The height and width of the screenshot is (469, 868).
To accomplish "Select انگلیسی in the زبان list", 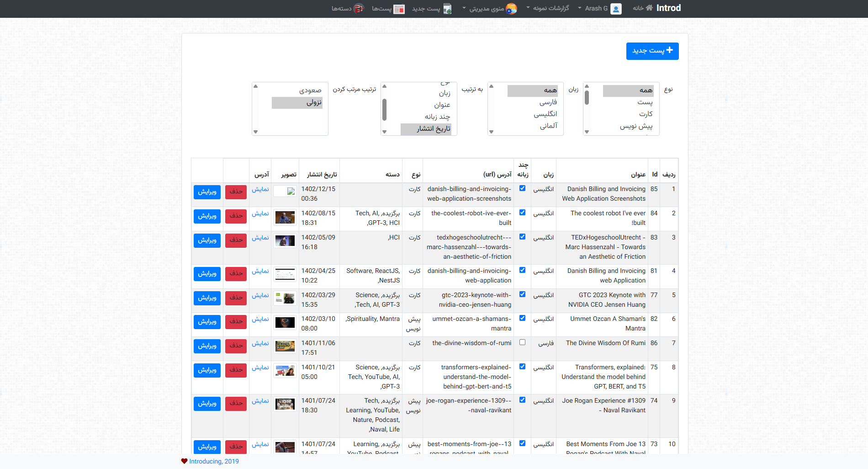I will 533,114.
